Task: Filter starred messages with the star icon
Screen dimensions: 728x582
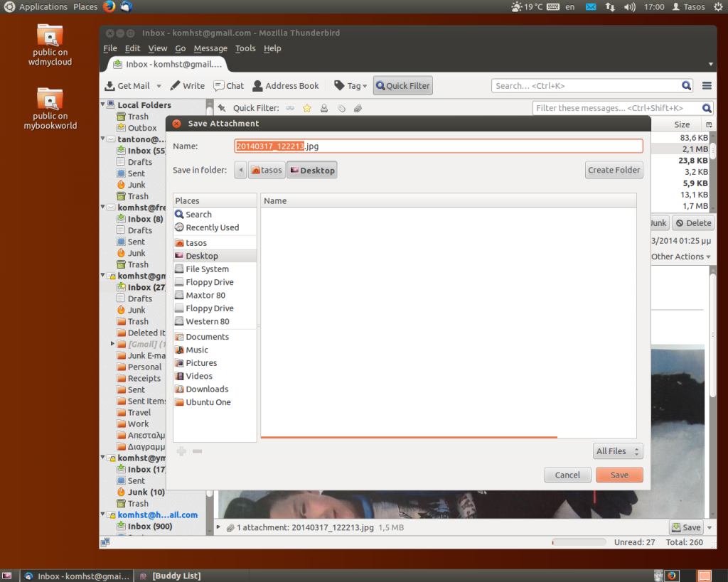Action: click(x=307, y=108)
